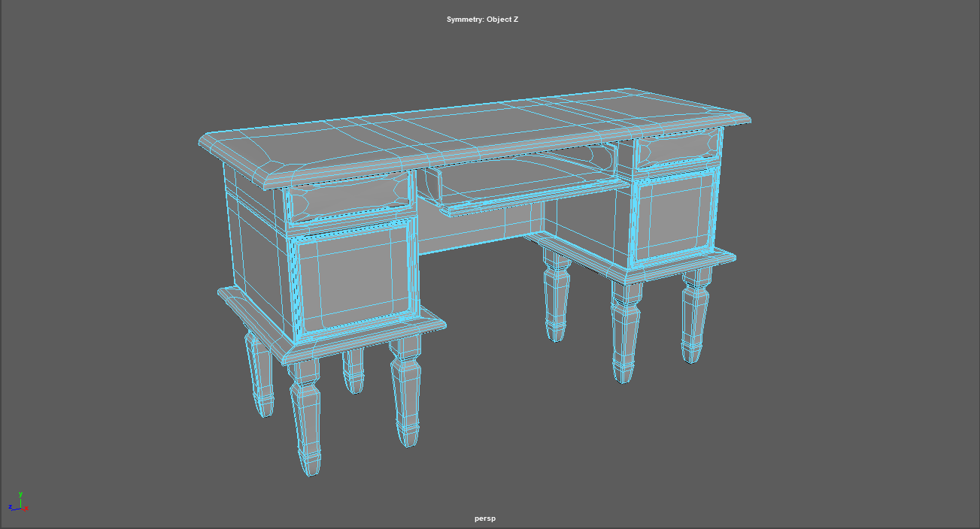Image resolution: width=980 pixels, height=529 pixels.
Task: Select the front middle leg of right pedestal
Action: tap(625, 331)
